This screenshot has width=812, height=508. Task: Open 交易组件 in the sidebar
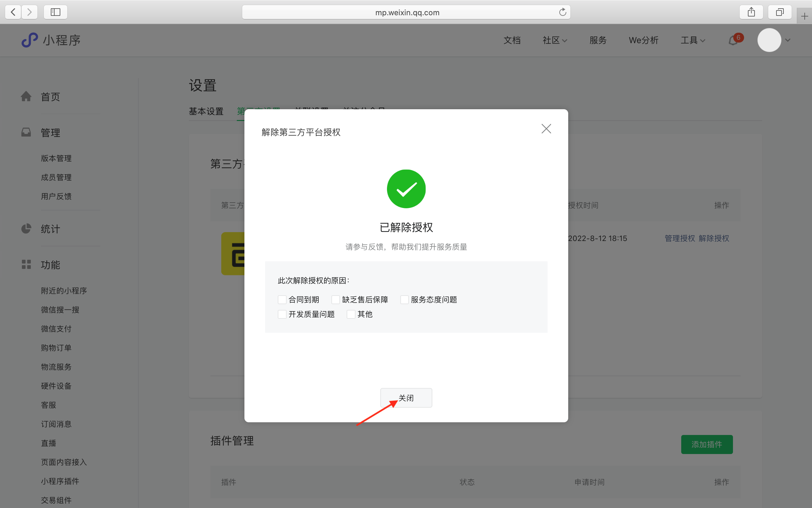(56, 500)
